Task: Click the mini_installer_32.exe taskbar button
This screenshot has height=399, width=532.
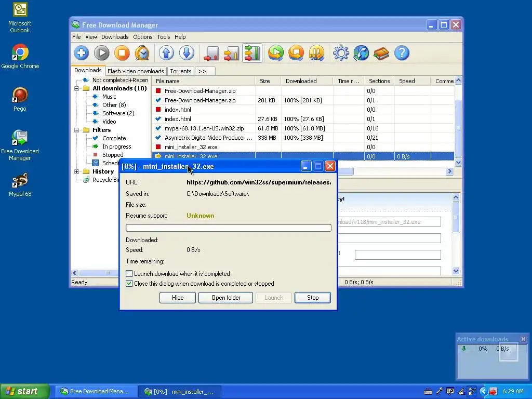Action: [179, 391]
